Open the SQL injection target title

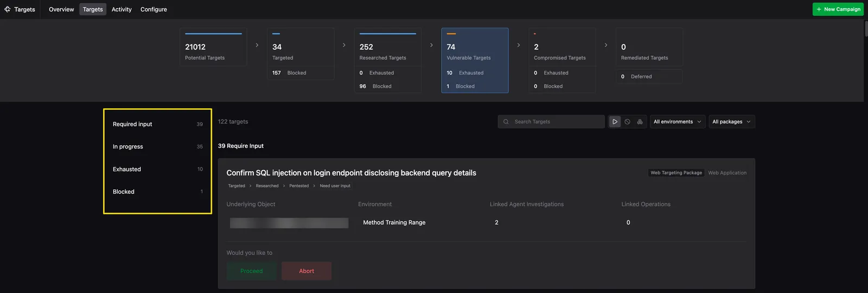point(351,173)
